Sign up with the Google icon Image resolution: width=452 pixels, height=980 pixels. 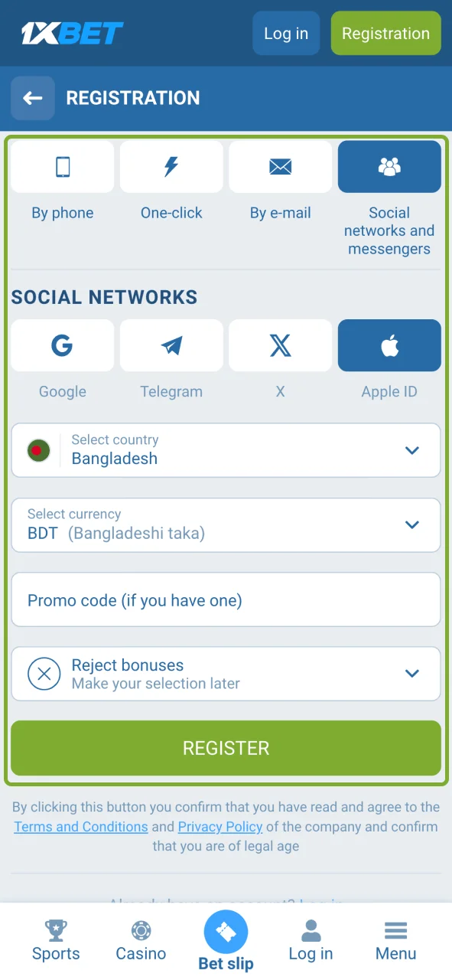pyautogui.click(x=63, y=345)
